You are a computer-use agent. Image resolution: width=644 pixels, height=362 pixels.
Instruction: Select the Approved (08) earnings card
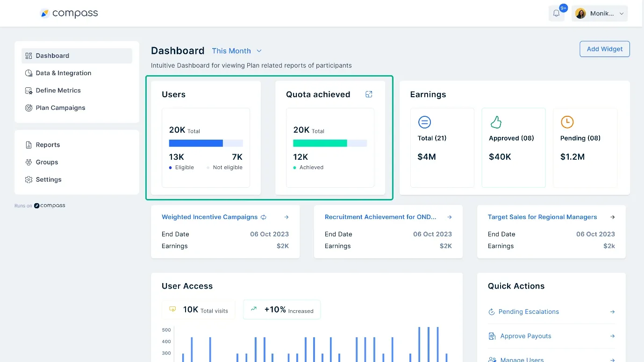click(513, 148)
